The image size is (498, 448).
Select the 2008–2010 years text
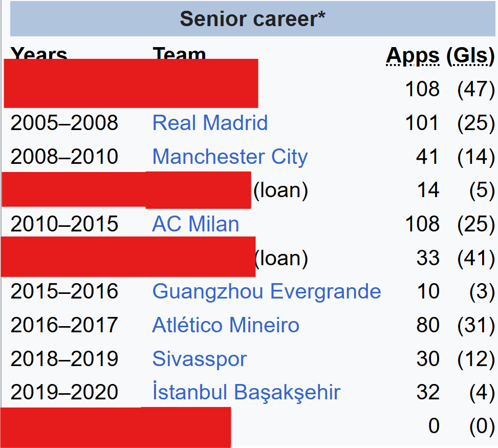pos(64,157)
